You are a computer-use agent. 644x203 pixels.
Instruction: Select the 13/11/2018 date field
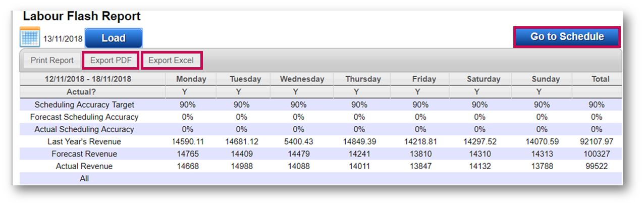coord(63,39)
